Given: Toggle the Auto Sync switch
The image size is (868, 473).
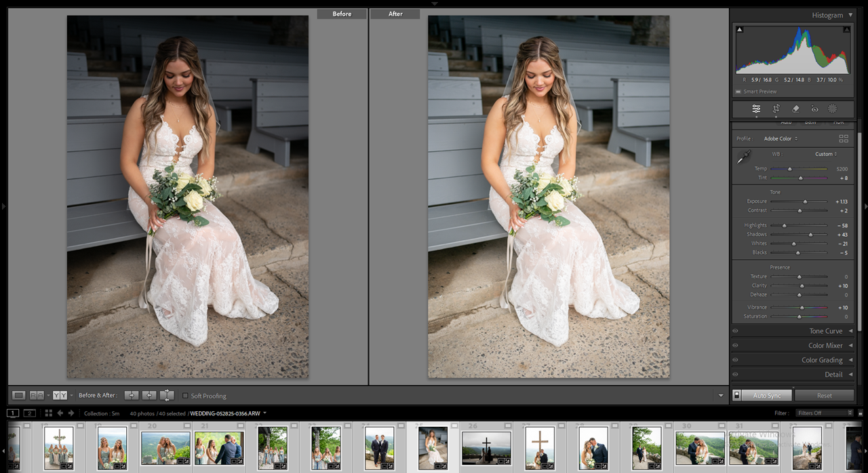Looking at the screenshot, I should (737, 396).
